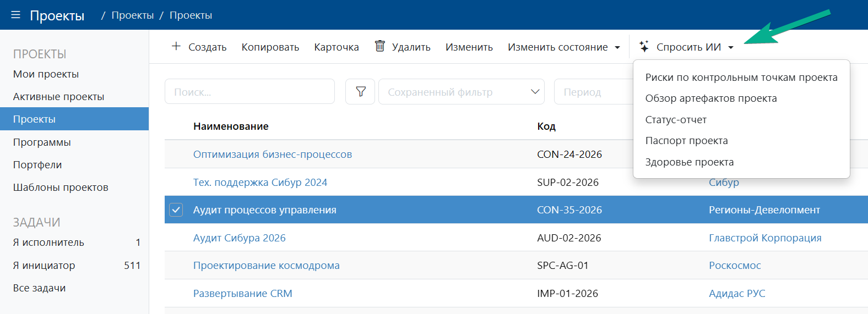Open Карточка from the toolbar
Viewport: 868px width, 314px height.
[337, 47]
